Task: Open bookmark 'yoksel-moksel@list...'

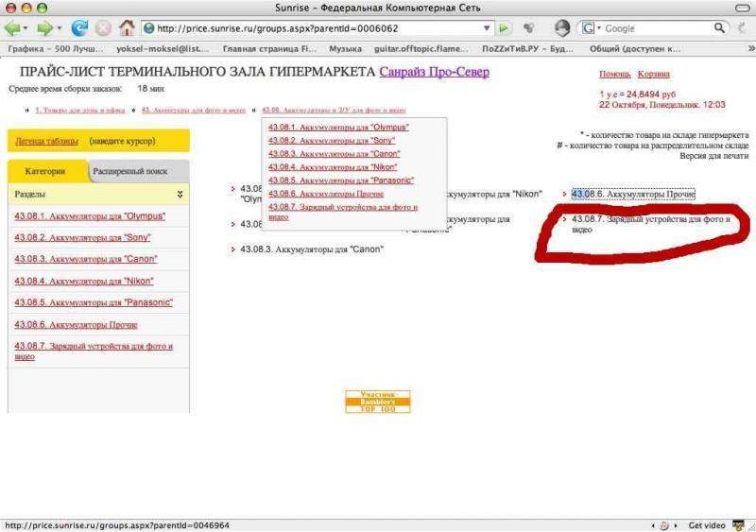Action: [x=163, y=49]
